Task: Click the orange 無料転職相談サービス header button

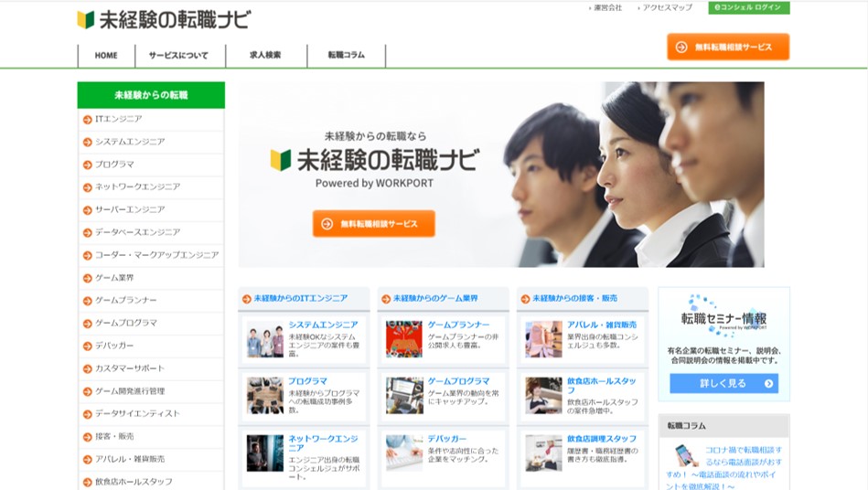Action: point(728,47)
